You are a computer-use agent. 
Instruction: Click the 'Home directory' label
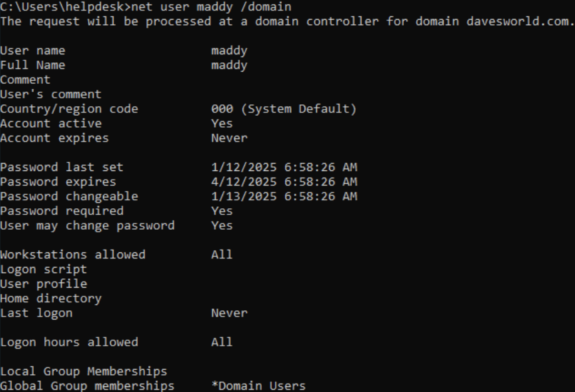pos(51,299)
